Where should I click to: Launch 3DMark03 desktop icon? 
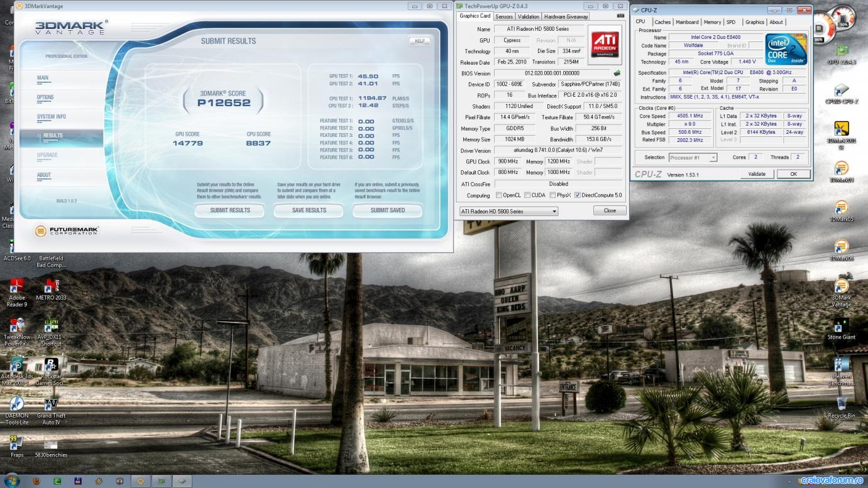841,172
